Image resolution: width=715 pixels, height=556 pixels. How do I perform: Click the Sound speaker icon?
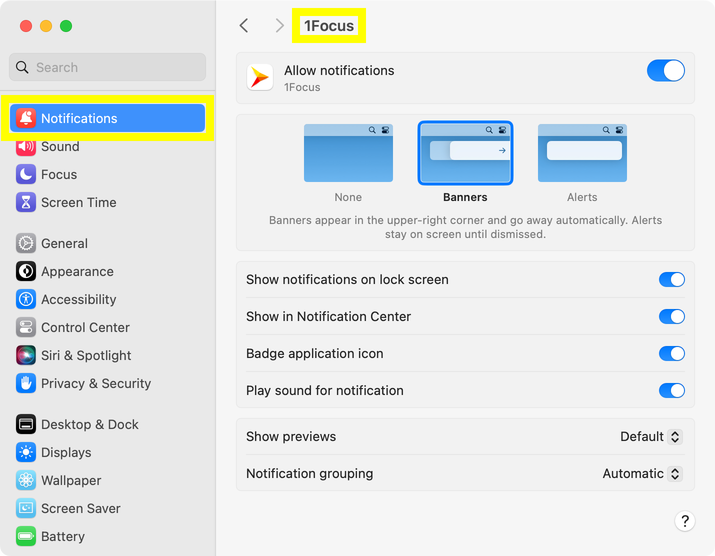26,146
